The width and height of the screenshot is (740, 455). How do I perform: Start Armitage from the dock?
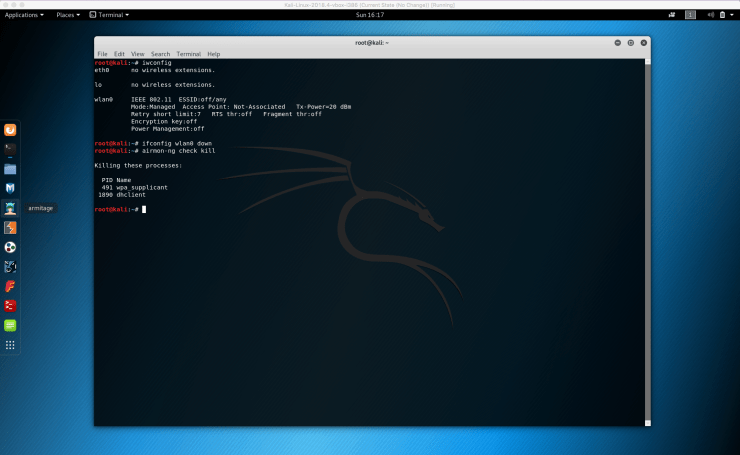pyautogui.click(x=10, y=208)
